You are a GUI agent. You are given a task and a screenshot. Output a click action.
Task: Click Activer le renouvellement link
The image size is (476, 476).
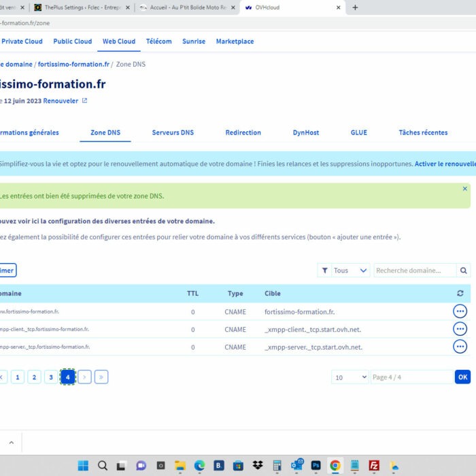pyautogui.click(x=445, y=164)
